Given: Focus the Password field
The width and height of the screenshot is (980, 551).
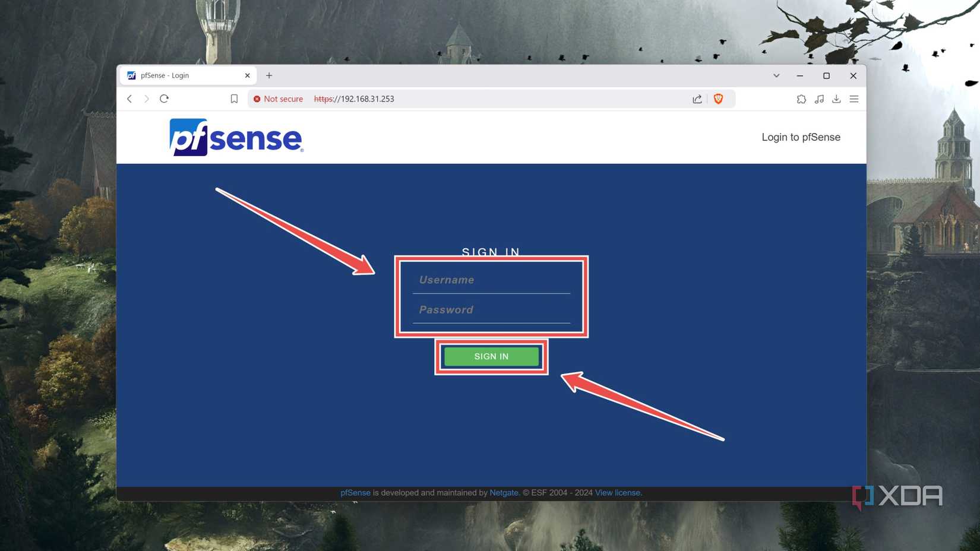Looking at the screenshot, I should pyautogui.click(x=491, y=310).
